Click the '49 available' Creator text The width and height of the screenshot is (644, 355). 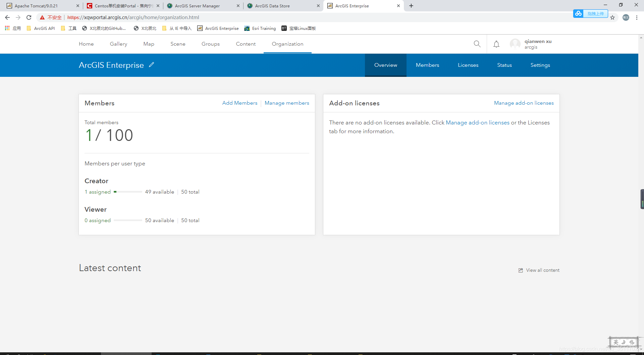tap(160, 192)
